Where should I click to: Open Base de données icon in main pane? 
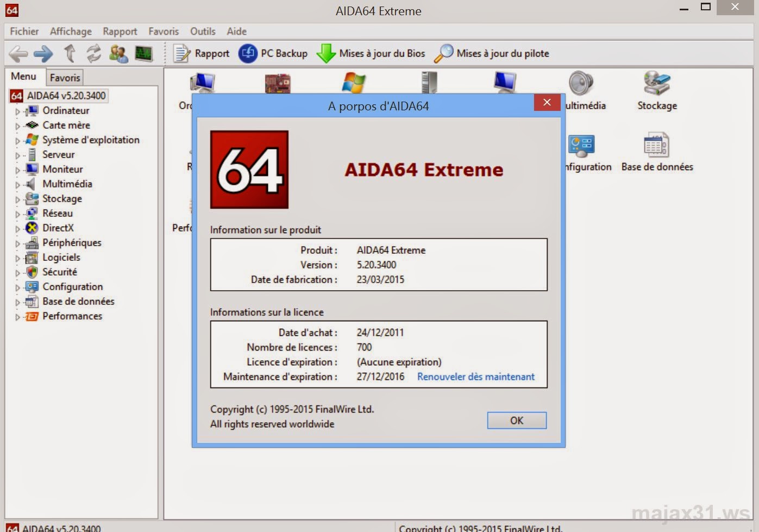[x=657, y=152]
